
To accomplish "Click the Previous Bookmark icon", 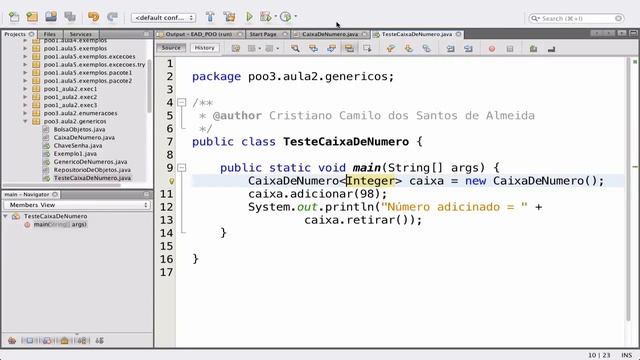I will 391,49.
